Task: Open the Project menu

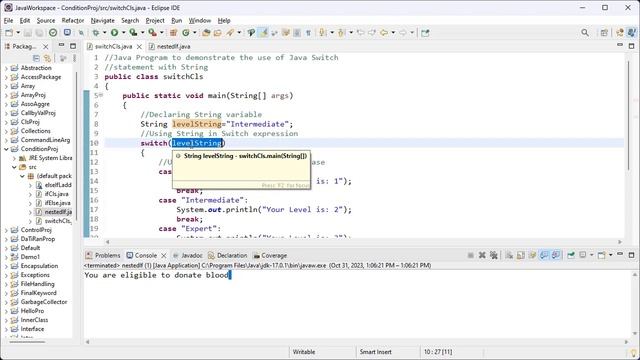Action: coord(155,20)
